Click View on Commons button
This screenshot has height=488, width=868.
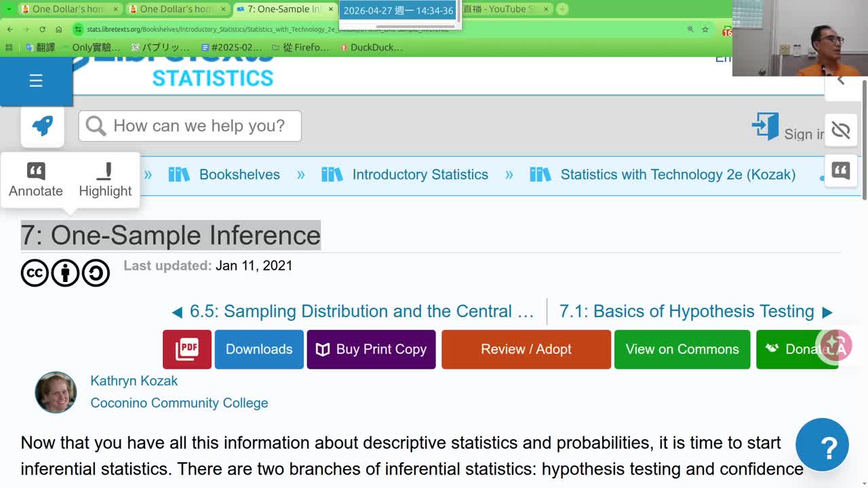tap(682, 349)
